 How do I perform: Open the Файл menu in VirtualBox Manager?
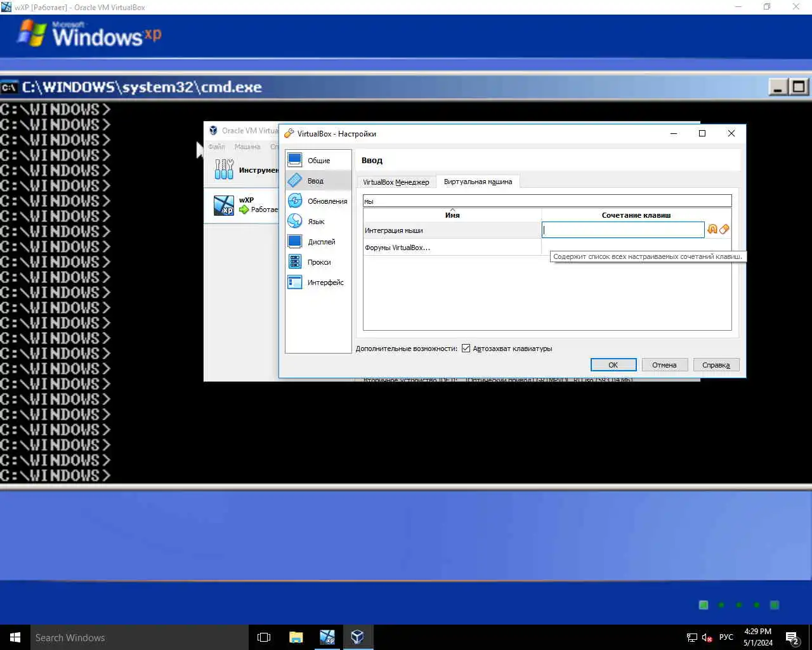pos(216,147)
